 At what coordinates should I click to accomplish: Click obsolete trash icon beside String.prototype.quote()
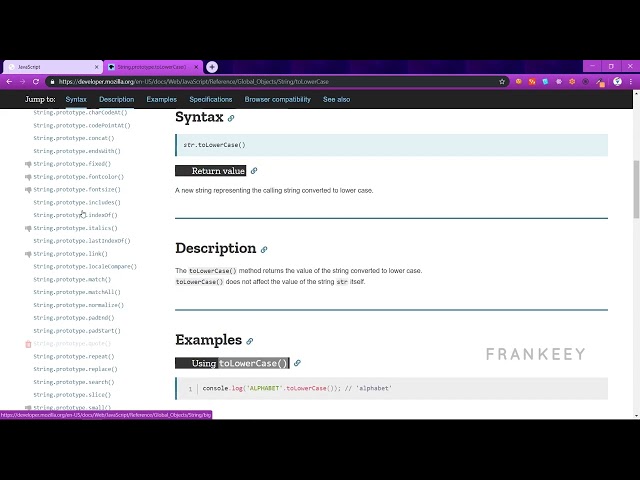(x=28, y=344)
